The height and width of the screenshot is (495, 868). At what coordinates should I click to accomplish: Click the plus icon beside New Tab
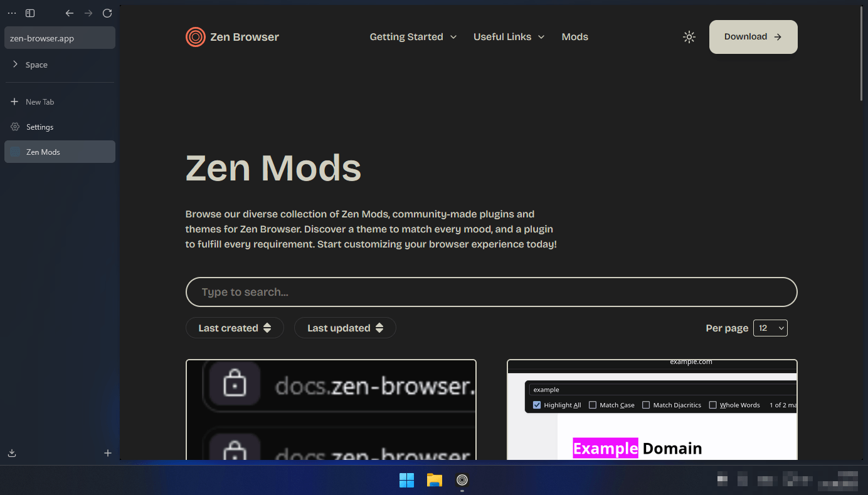click(x=14, y=102)
